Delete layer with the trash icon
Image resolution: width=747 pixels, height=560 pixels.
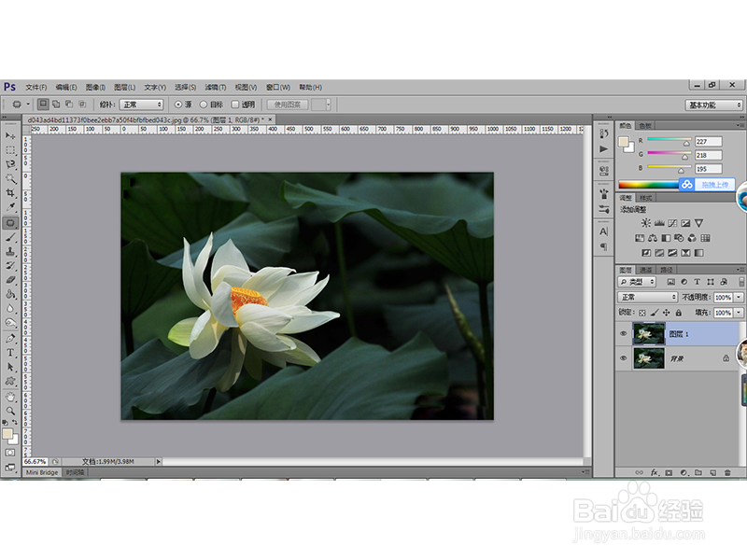click(727, 473)
